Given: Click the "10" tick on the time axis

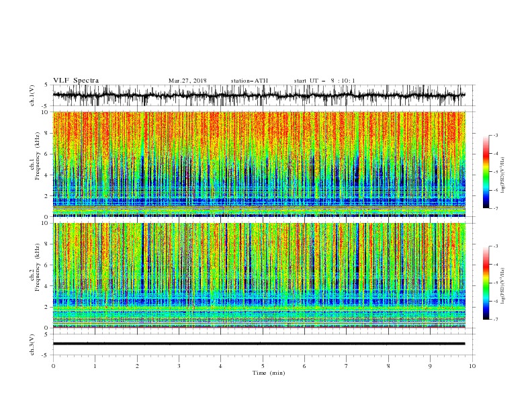Looking at the screenshot, I should [x=472, y=366].
